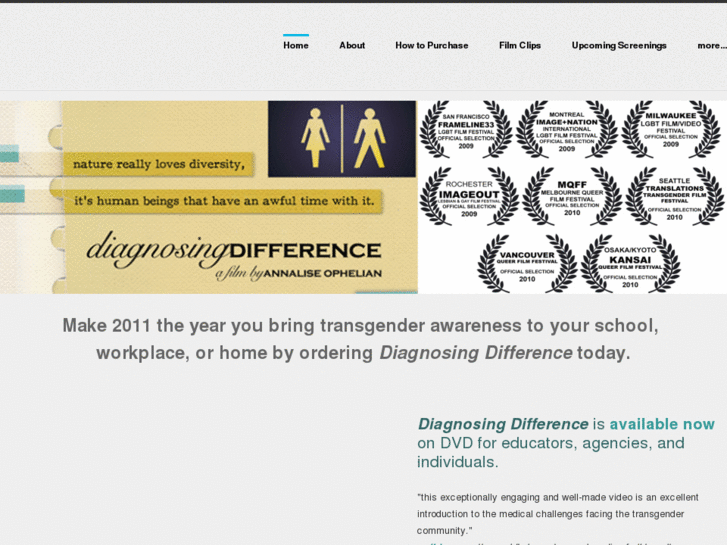Go to the About page
This screenshot has height=545, width=727.
(x=352, y=45)
